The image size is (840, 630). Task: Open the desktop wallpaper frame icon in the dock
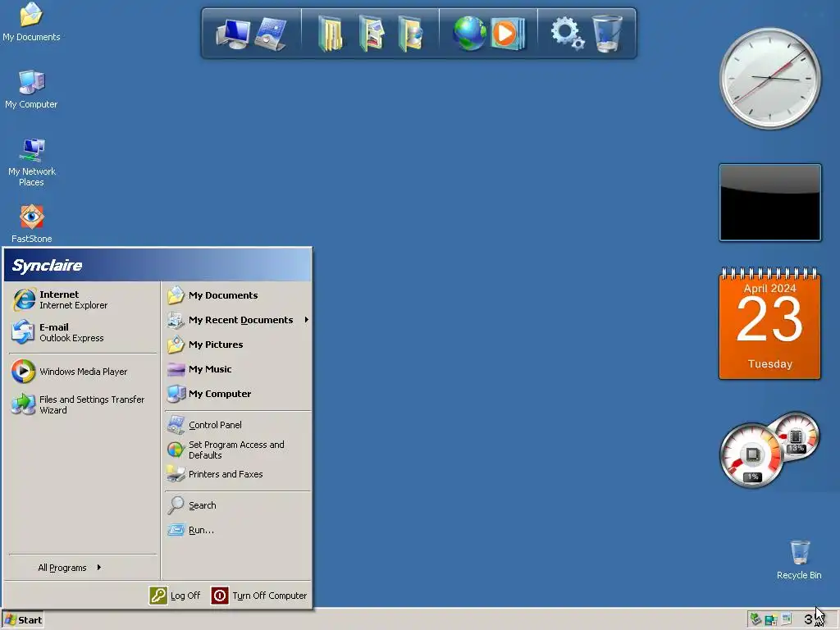click(271, 34)
